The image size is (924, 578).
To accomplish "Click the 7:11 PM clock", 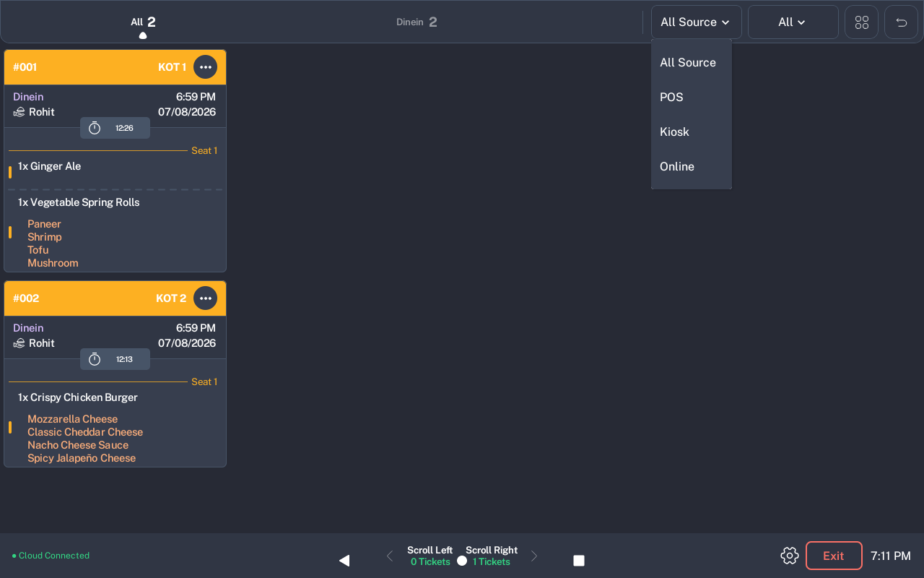I will point(891,556).
